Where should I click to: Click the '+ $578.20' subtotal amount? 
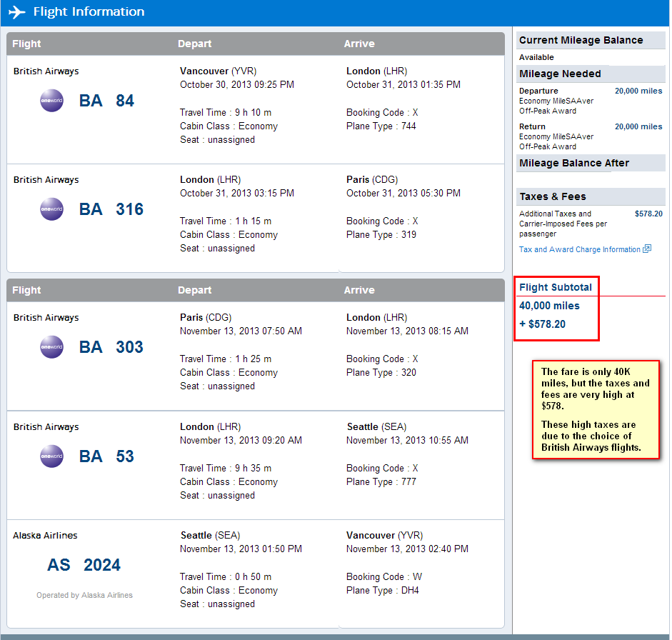[x=542, y=324]
